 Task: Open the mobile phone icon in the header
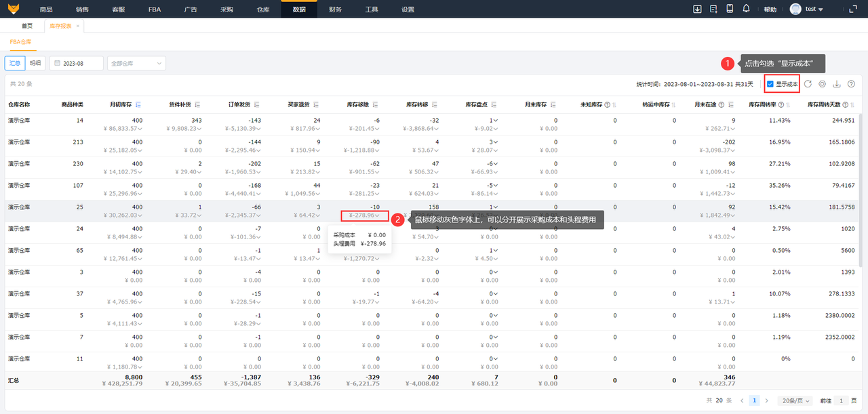[x=730, y=9]
